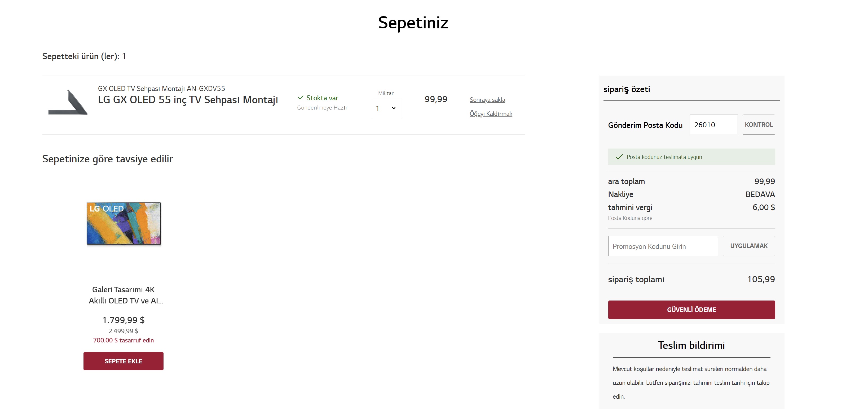This screenshot has height=409, width=868.
Task: Click the Öğeyi Kaldırmak link
Action: click(x=491, y=114)
